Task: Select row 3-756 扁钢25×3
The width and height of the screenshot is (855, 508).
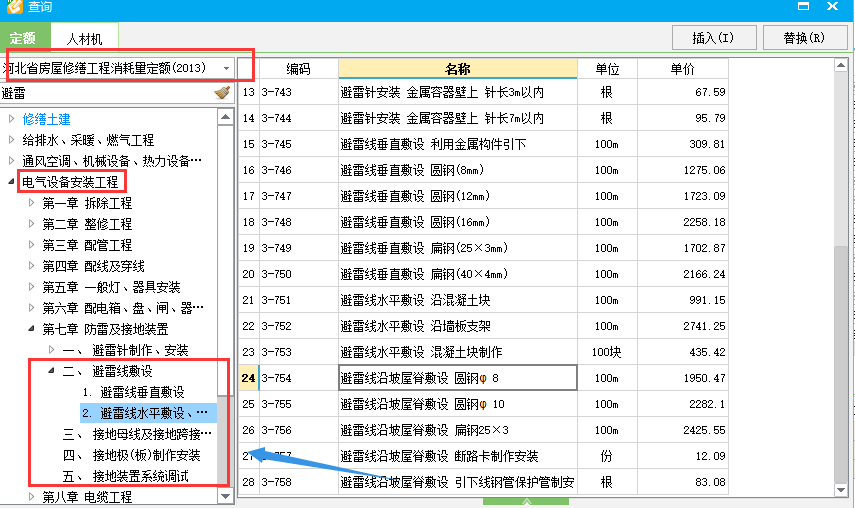Action: coord(483,430)
